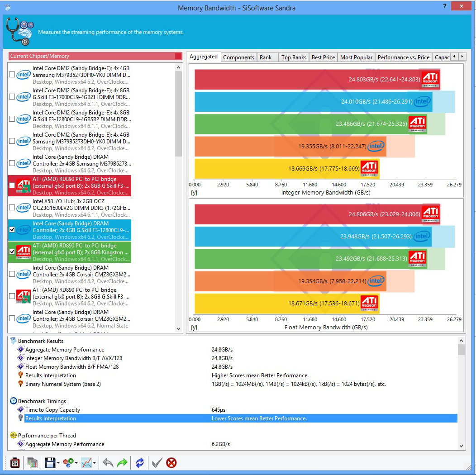Click Intel logo on 23.948GB/s float bar
The image size is (476, 475).
(422, 236)
